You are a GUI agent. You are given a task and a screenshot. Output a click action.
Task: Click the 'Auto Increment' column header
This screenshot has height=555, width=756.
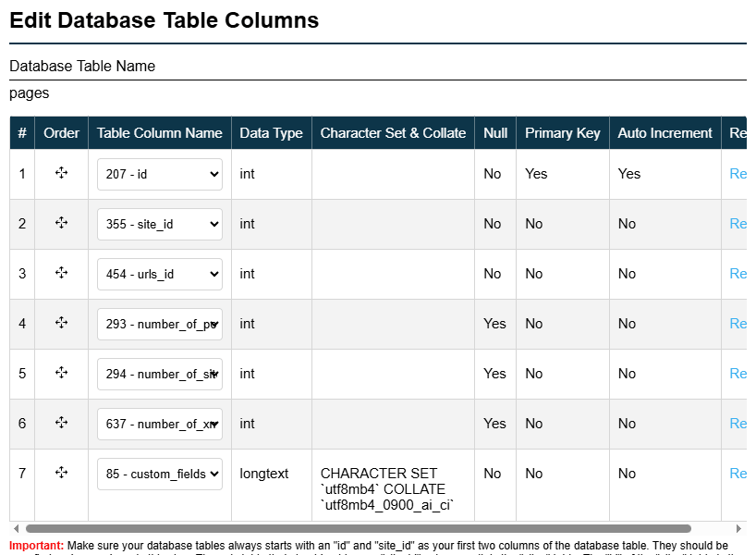tap(665, 132)
